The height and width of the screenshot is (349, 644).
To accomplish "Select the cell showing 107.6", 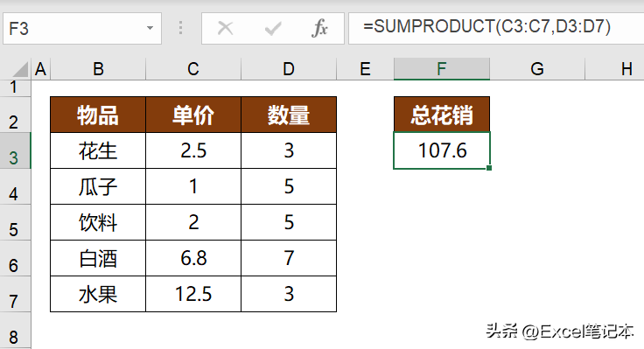I will click(442, 150).
